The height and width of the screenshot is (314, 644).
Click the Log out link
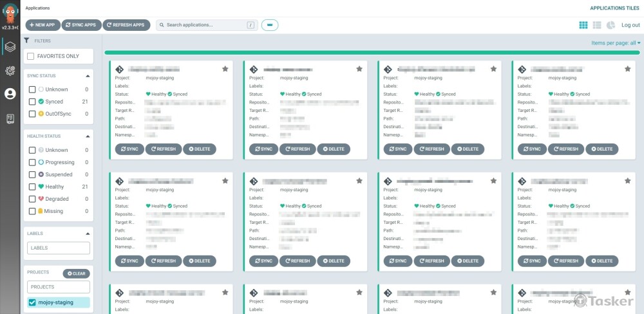point(630,25)
